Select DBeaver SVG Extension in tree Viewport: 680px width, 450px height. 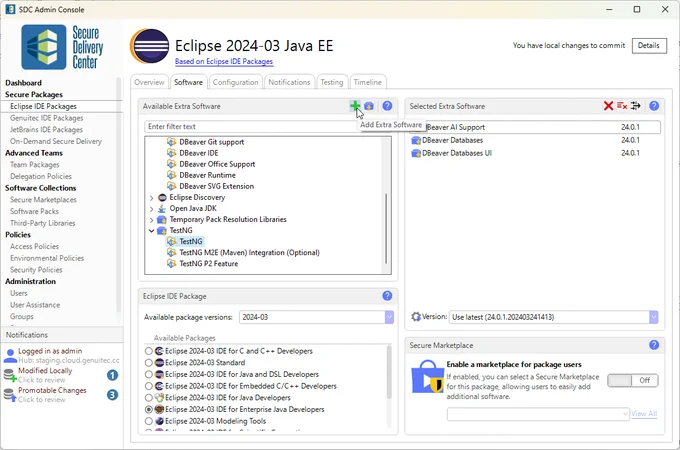(x=216, y=186)
